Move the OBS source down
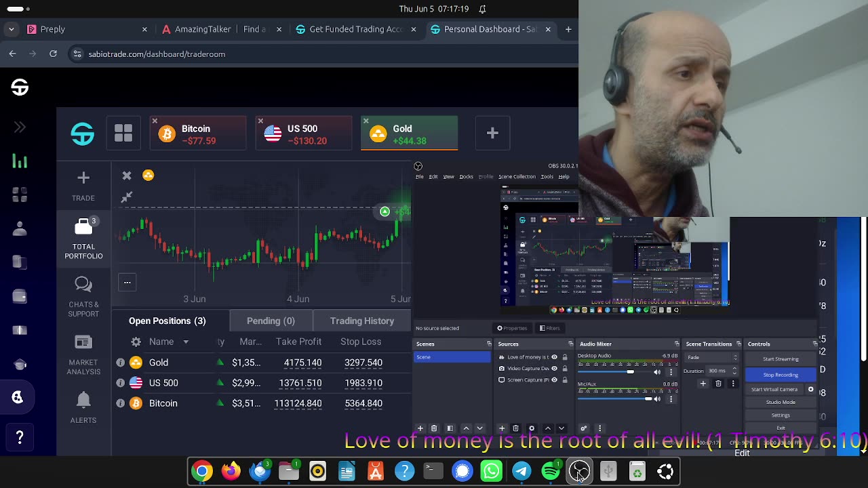868x488 pixels. [561, 428]
